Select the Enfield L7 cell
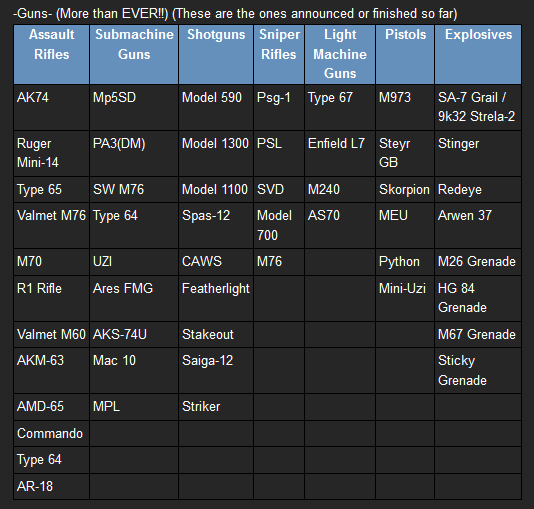The width and height of the screenshot is (534, 509). [x=340, y=153]
